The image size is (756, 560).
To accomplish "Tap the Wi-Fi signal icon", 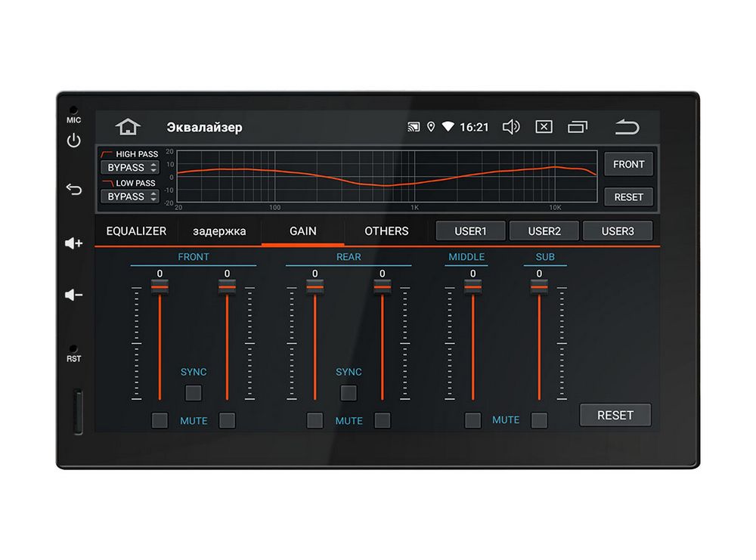I will coord(448,127).
